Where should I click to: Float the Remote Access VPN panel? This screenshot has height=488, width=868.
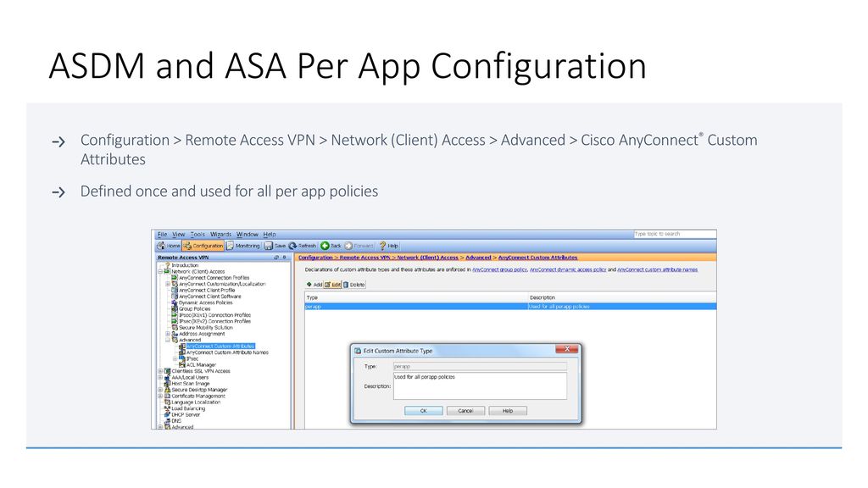[x=276, y=258]
